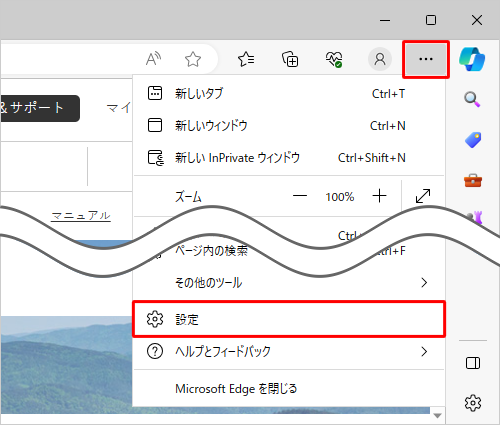
Task: Select the New window menu item
Action: 289,126
